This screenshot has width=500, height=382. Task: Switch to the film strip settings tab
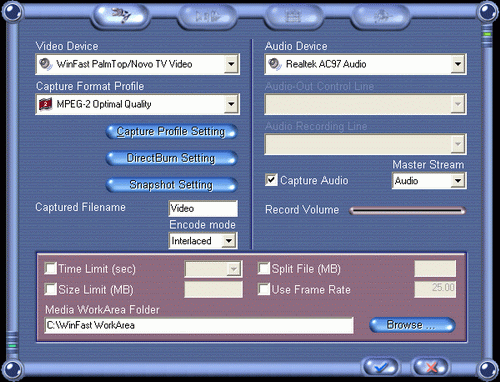293,16
